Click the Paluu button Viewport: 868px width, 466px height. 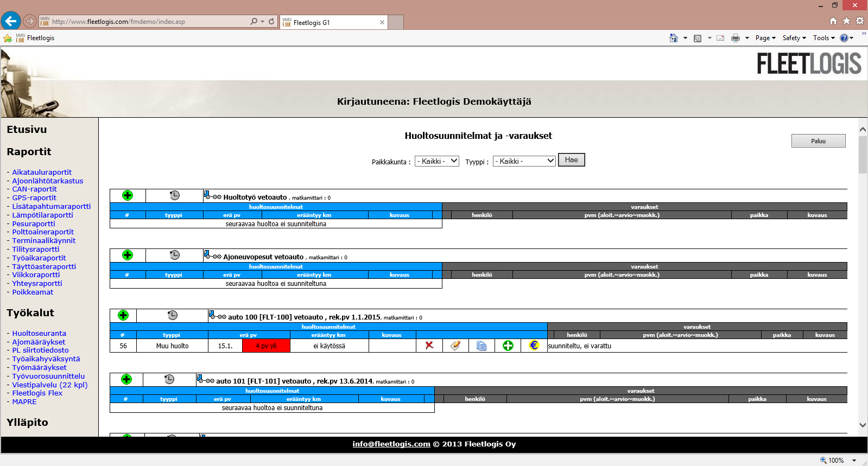point(818,141)
